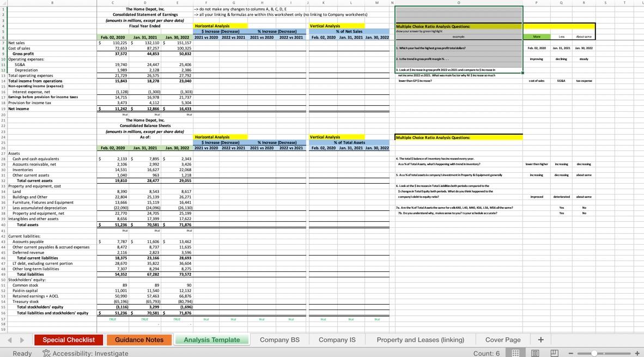This screenshot has height=357, width=644.
Task: Select column E header
Action: [x=177, y=3]
